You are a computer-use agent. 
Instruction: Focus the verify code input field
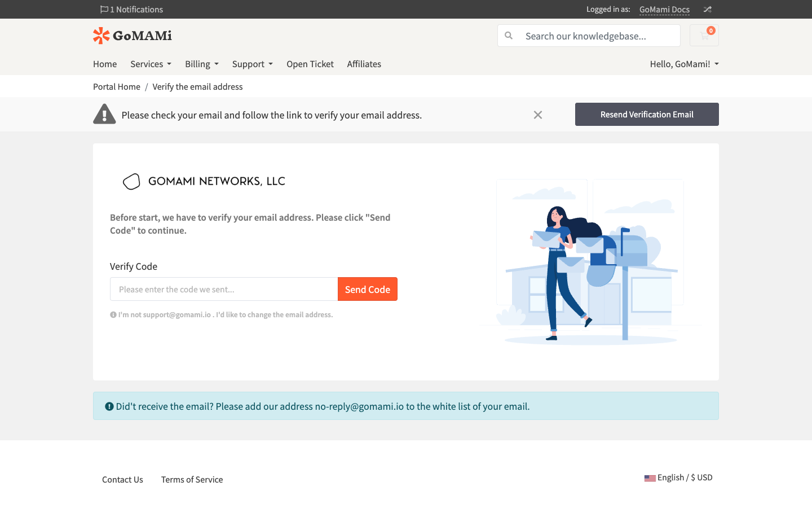[x=224, y=289]
